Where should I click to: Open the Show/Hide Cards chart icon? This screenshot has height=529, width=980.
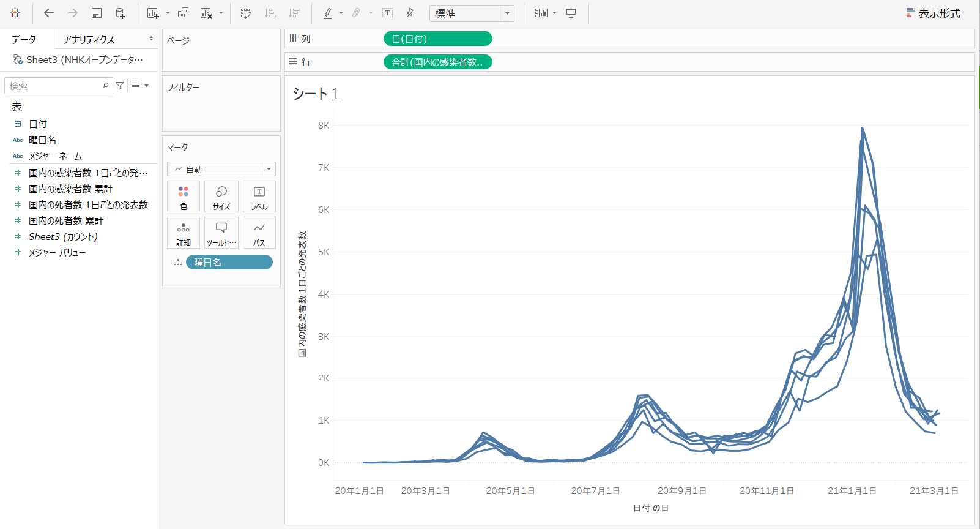(x=541, y=13)
